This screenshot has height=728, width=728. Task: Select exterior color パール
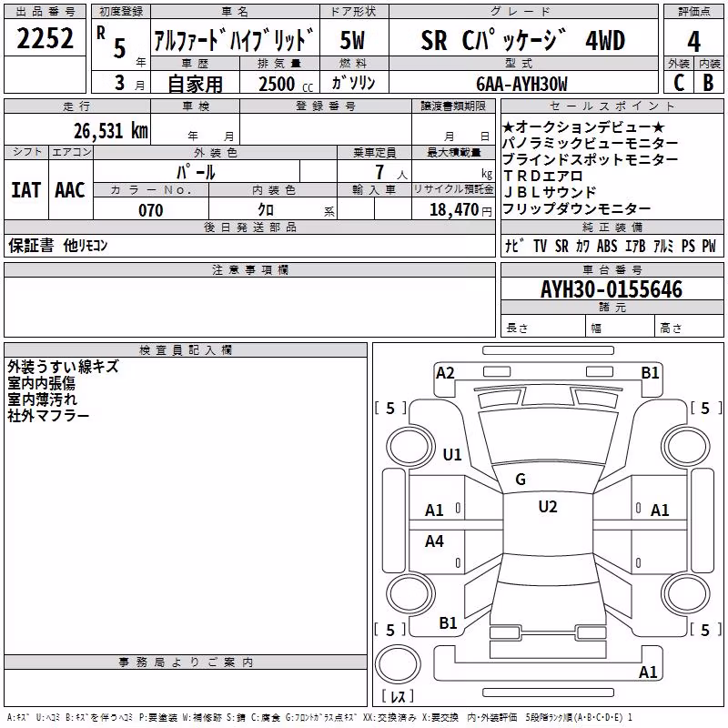(x=196, y=172)
